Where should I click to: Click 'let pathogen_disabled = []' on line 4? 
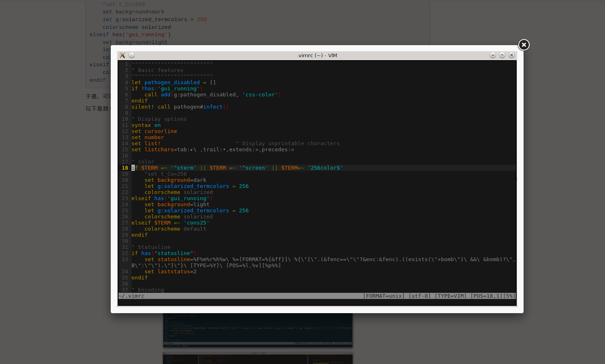[x=174, y=83]
